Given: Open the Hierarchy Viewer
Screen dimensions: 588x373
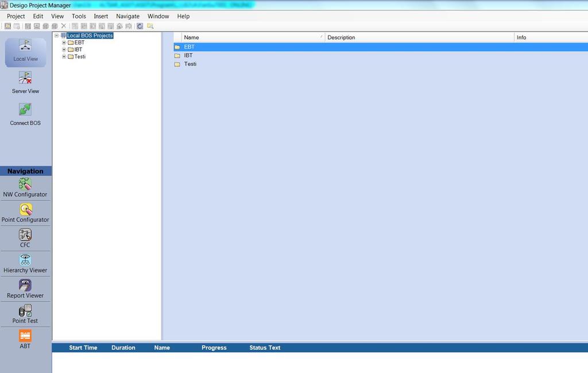Looking at the screenshot, I should pos(25,263).
